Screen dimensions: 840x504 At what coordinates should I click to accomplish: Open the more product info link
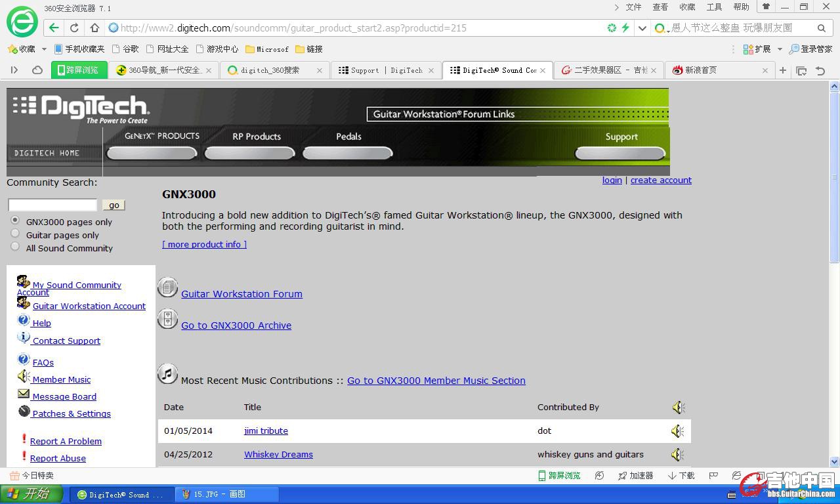(205, 244)
